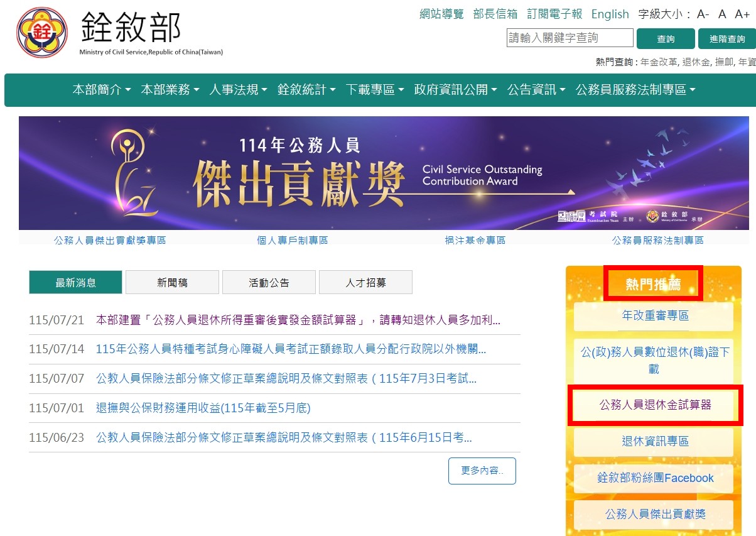Screen dimensions: 756x536
Task: Open the 115/06/23 公教人員保險法 draft news
Action: [x=284, y=437]
